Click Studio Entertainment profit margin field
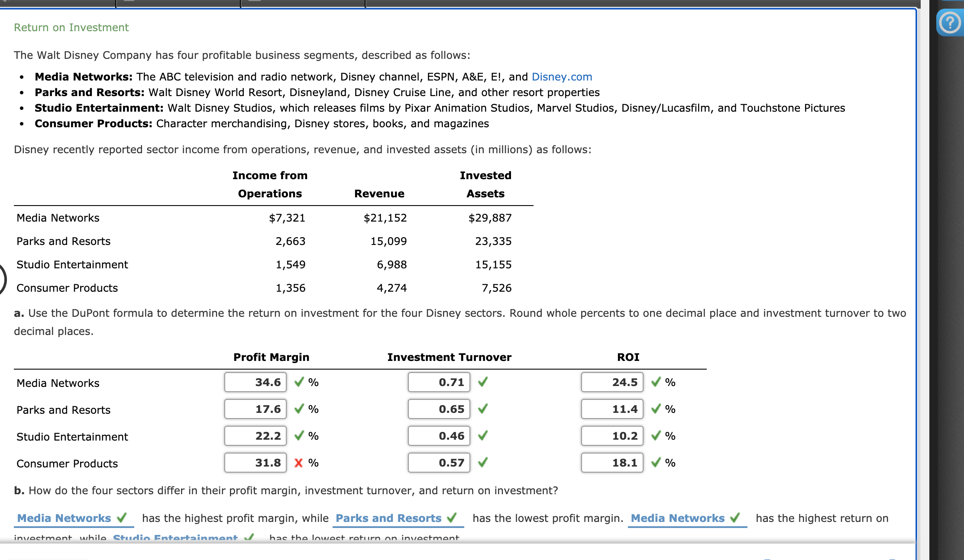 pos(256,436)
